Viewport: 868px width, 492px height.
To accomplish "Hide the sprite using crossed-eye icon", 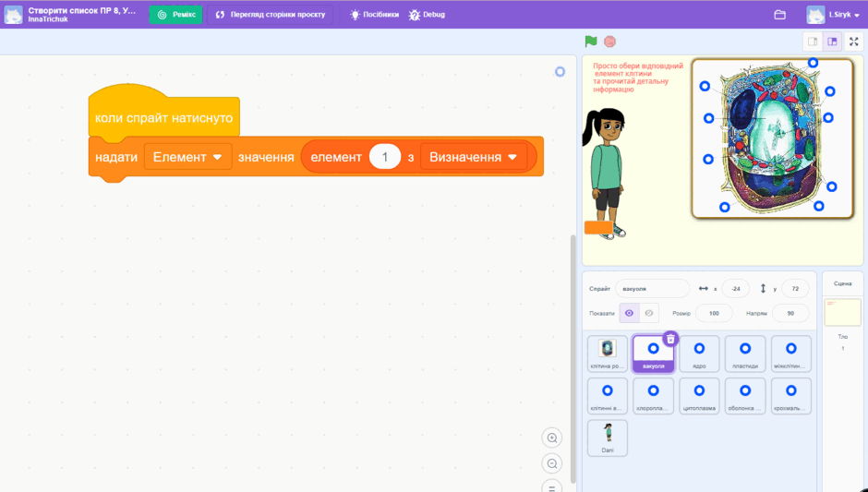I will [x=649, y=313].
